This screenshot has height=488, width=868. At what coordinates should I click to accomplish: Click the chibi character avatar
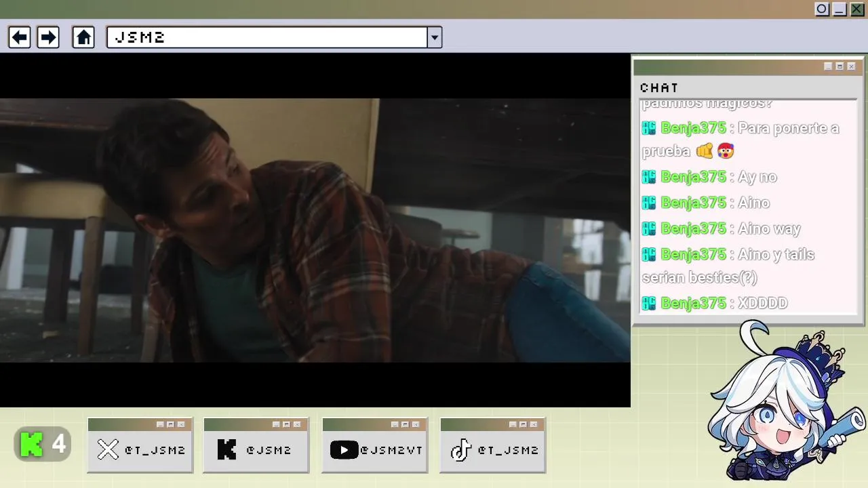tap(787, 401)
